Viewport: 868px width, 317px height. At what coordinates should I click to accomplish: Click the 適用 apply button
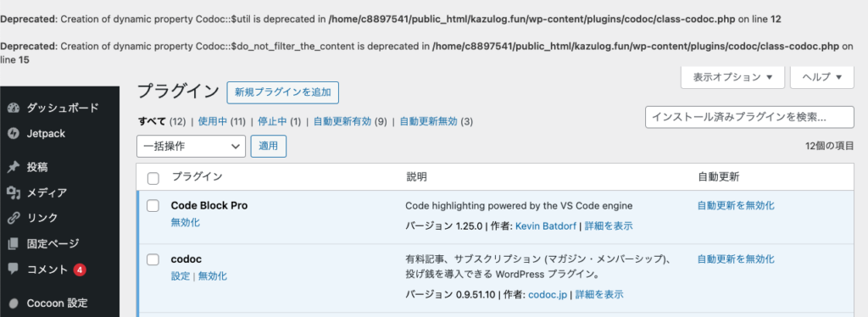[x=269, y=146]
